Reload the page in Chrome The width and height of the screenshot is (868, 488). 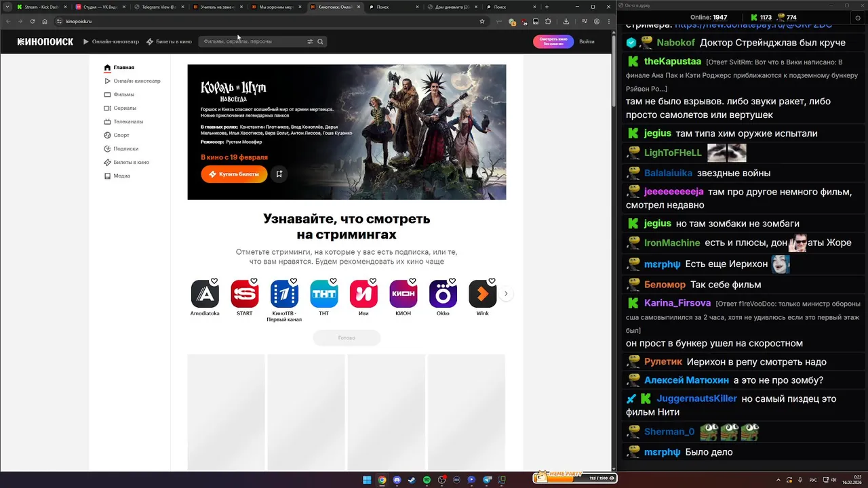pyautogui.click(x=32, y=22)
